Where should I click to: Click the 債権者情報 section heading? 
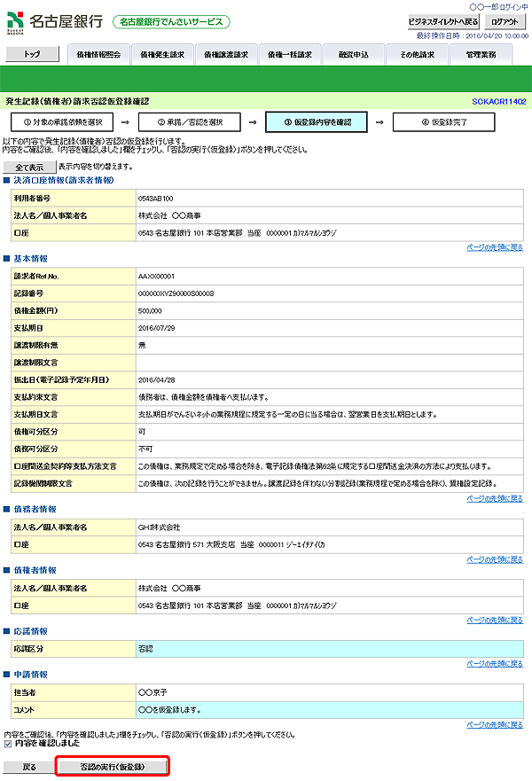(35, 570)
